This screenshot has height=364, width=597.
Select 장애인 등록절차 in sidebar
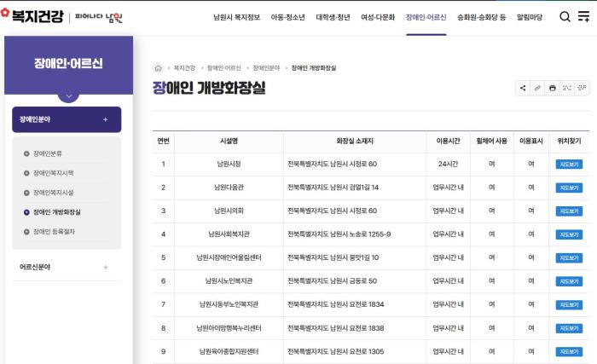coord(54,232)
